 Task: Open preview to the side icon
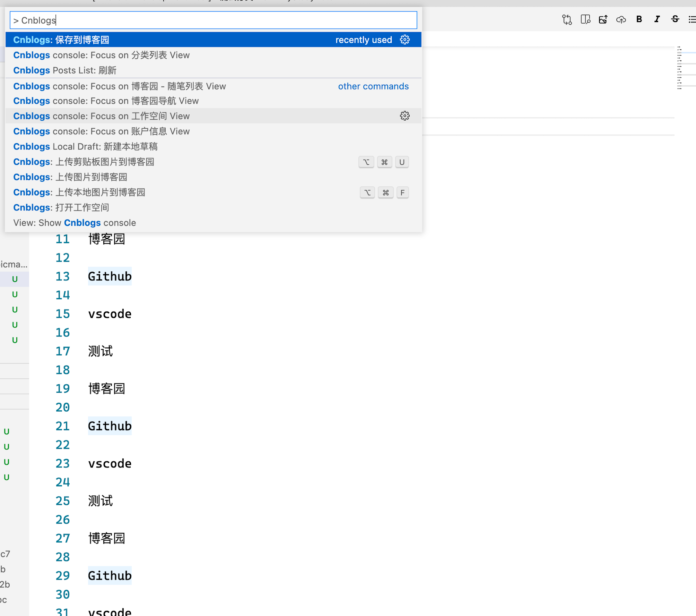pyautogui.click(x=585, y=19)
